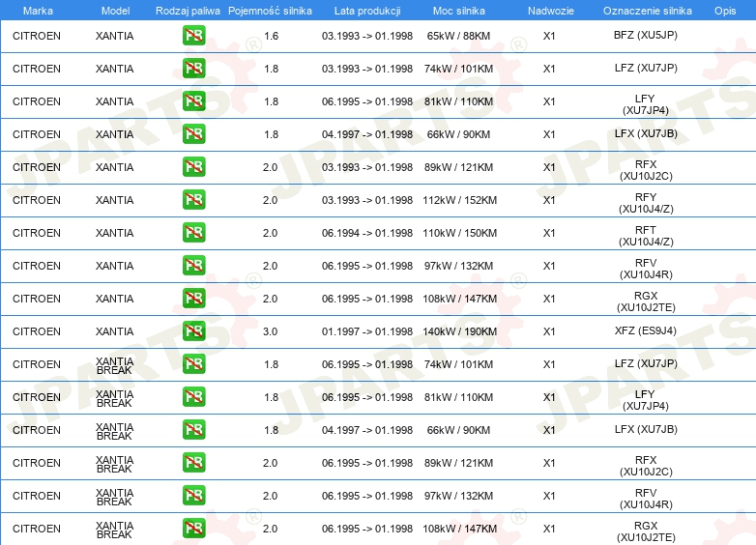Screen dimensions: 756x545
Task: Click the petrol fuel icon in the BFZ (XU5JP) row
Action: (193, 36)
